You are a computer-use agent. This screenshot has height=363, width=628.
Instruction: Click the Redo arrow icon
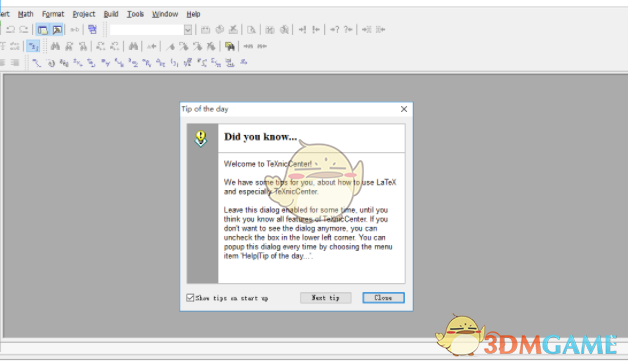pos(24,29)
